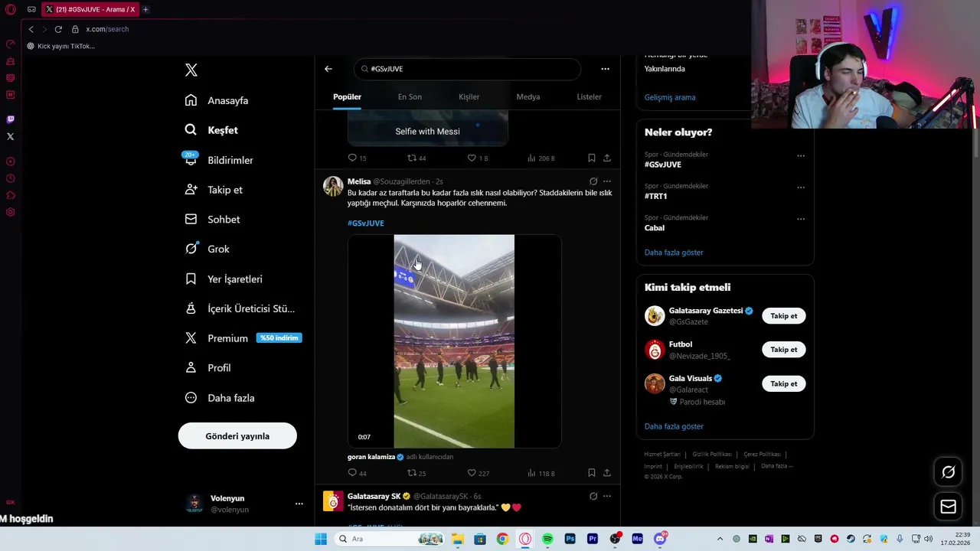Open Opera sidebar history clock

pos(11,178)
